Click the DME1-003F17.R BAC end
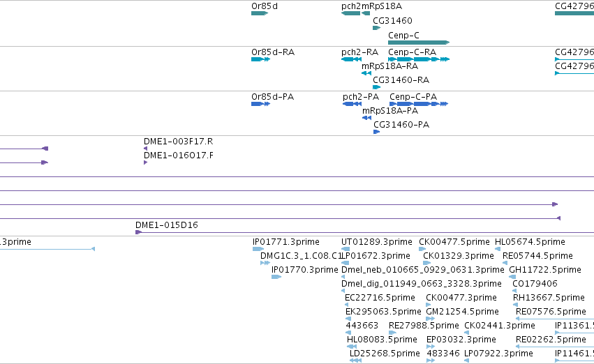 tap(145, 149)
